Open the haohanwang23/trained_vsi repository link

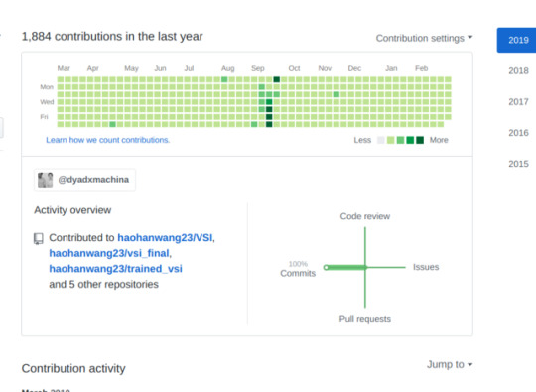(x=115, y=269)
